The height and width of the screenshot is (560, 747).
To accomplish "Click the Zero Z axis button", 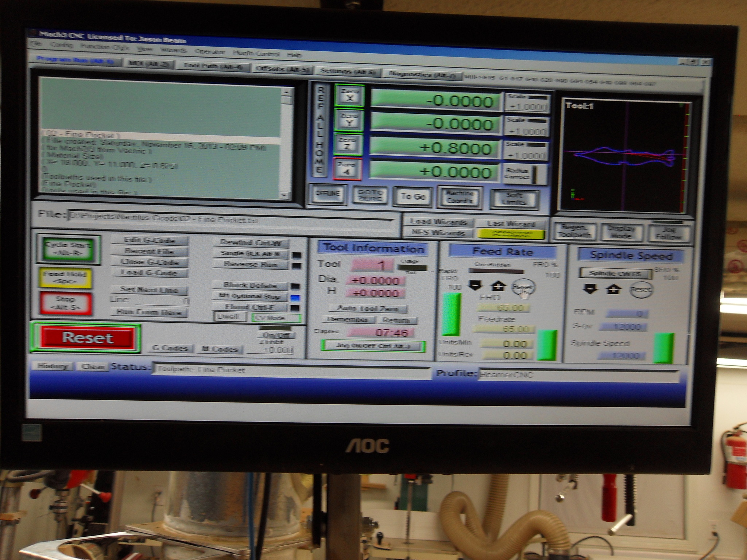I will pyautogui.click(x=348, y=144).
